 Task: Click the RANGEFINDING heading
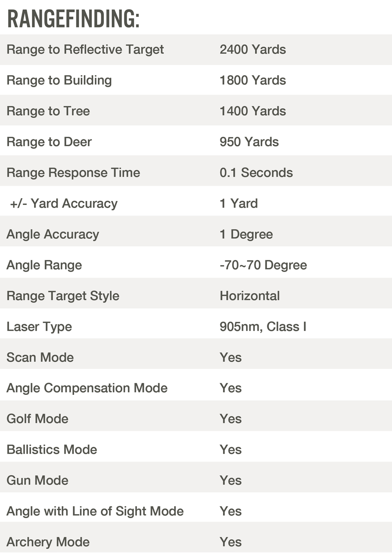73,19
